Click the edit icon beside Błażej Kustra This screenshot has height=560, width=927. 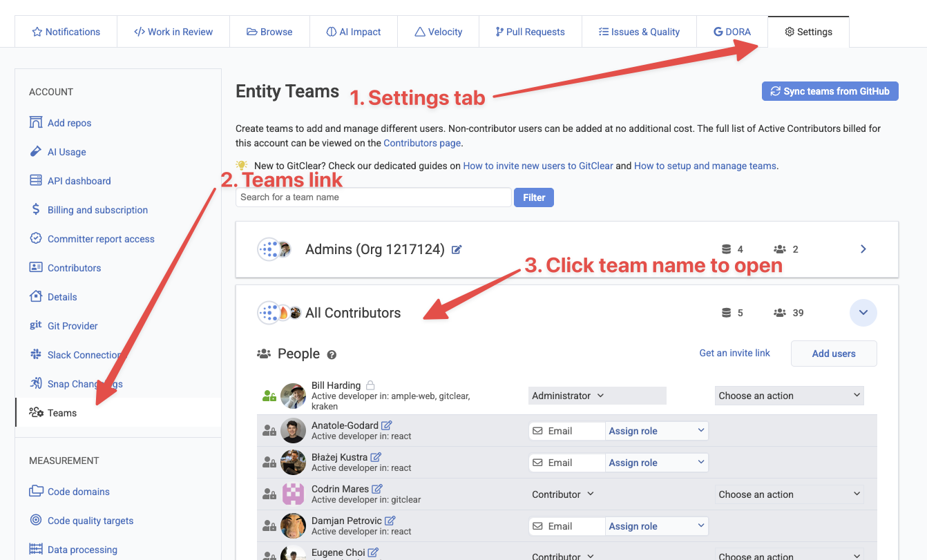376,457
